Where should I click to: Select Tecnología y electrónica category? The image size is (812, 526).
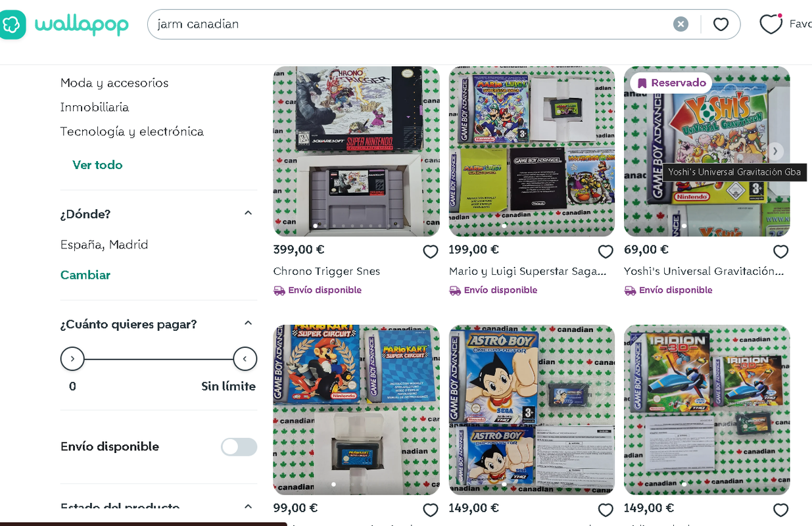pyautogui.click(x=132, y=131)
